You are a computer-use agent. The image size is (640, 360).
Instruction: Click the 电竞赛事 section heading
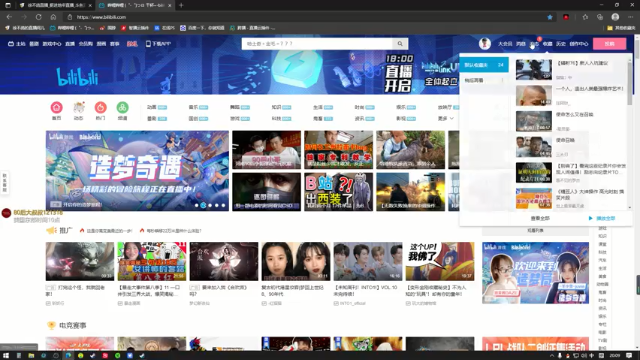[x=73, y=325]
